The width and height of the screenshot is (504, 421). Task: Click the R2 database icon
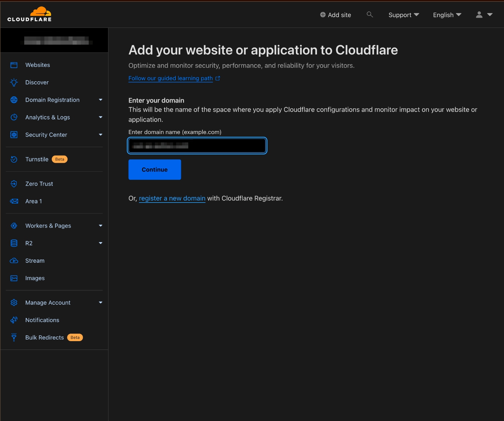(x=14, y=243)
